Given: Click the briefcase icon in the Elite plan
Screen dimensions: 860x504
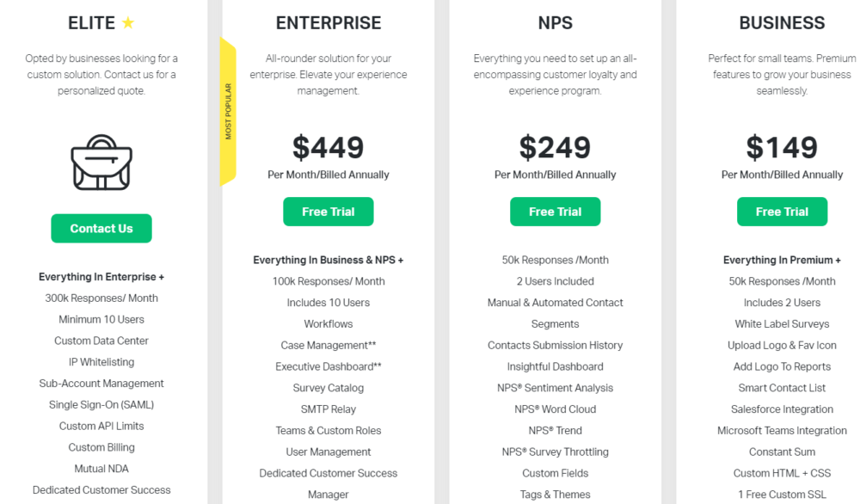Looking at the screenshot, I should pos(101,163).
